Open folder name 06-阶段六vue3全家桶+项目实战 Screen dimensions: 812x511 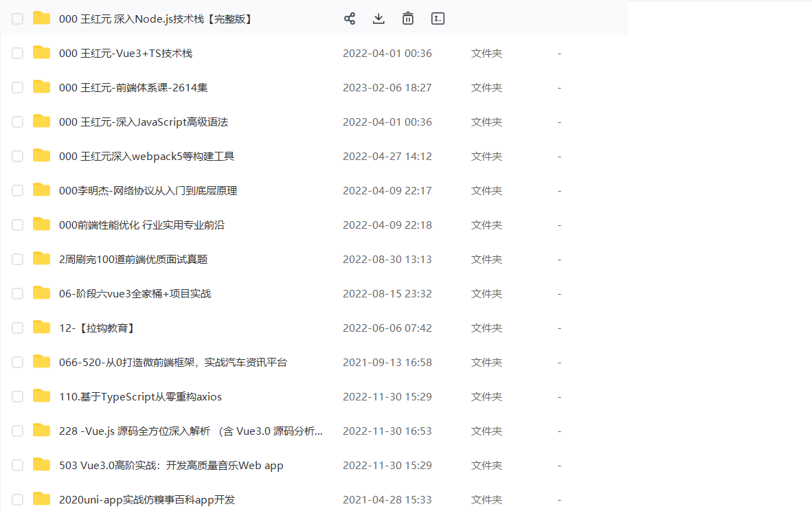coord(135,293)
